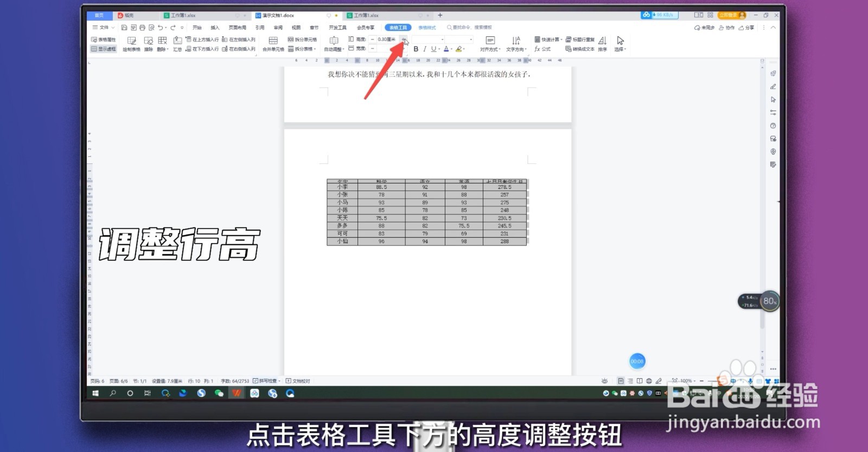Click the fx 公式 formula button
868x452 pixels.
(542, 49)
